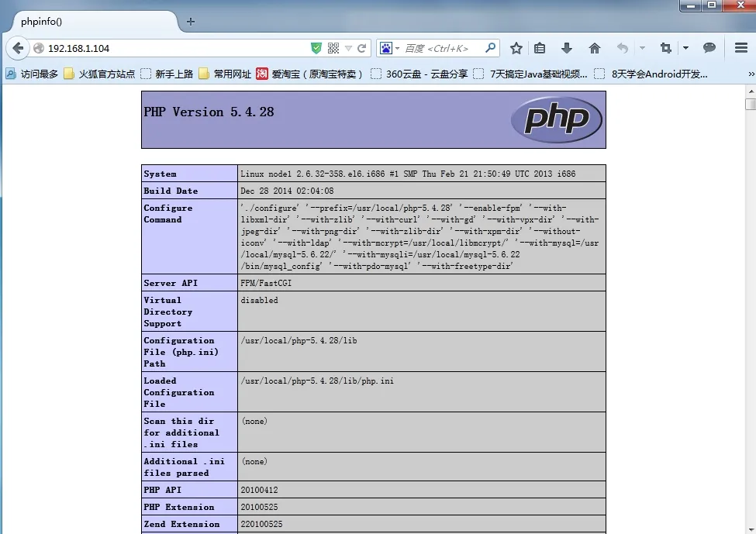The image size is (756, 534).
Task: Click the screenshot crop tool icon
Action: click(x=666, y=48)
